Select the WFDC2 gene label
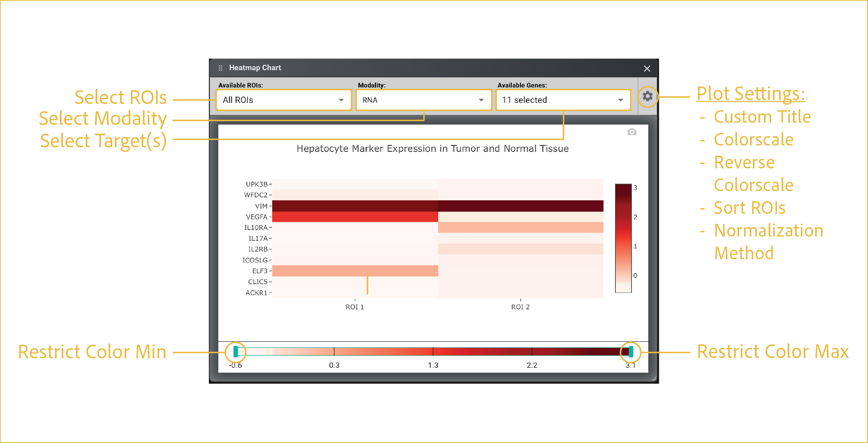Viewport: 868px width, 443px height. click(x=256, y=195)
